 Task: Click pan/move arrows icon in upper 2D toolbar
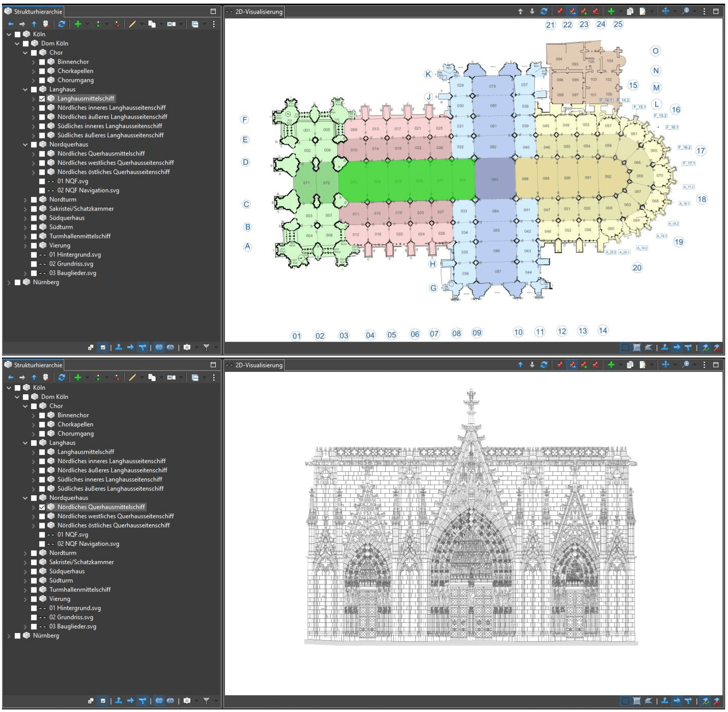(665, 11)
